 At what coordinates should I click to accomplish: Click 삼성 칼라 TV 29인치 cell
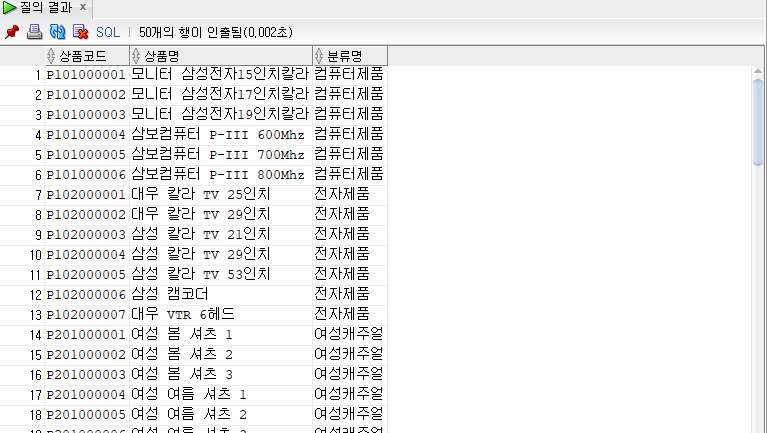(221, 255)
